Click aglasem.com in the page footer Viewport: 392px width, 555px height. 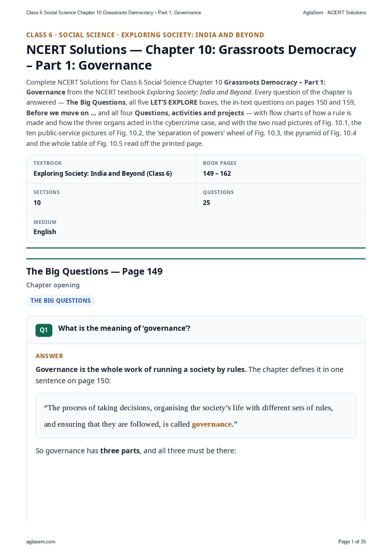coord(41,542)
